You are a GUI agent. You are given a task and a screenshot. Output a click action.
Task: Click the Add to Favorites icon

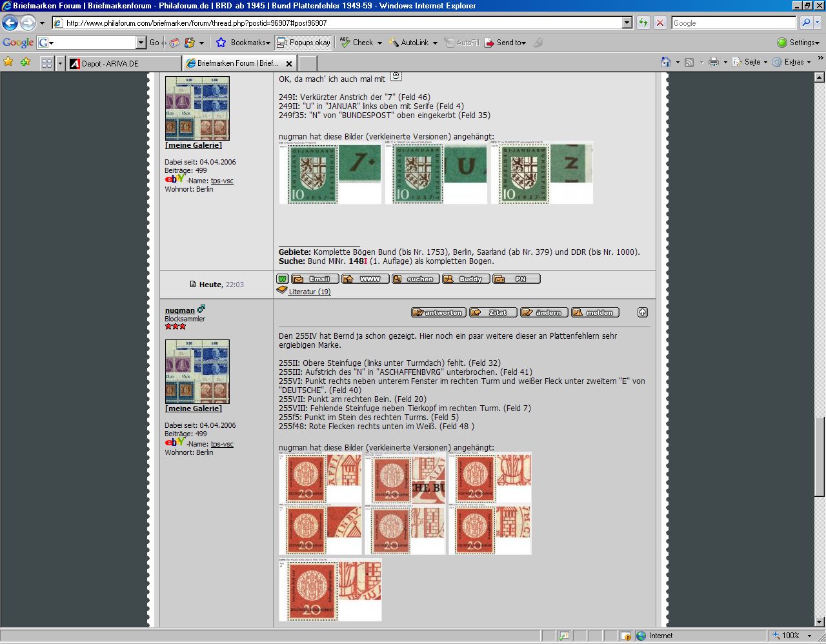pyautogui.click(x=25, y=63)
